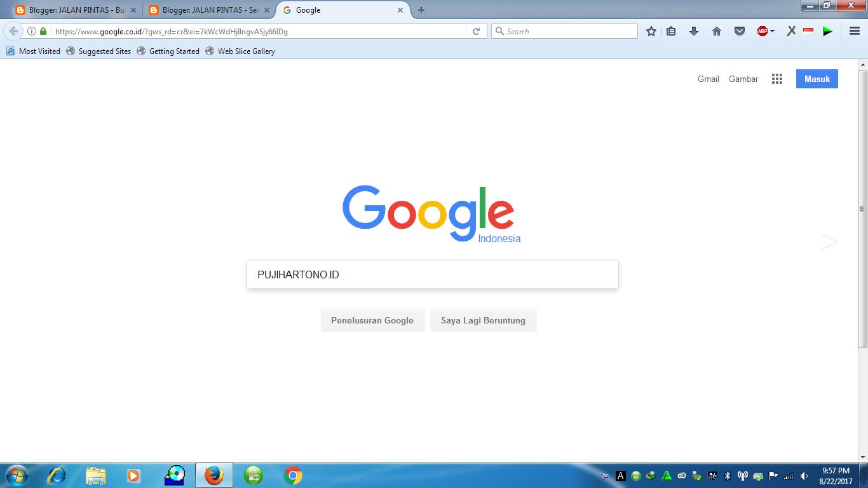Go to the home page icon
This screenshot has height=488, width=868.
click(717, 31)
